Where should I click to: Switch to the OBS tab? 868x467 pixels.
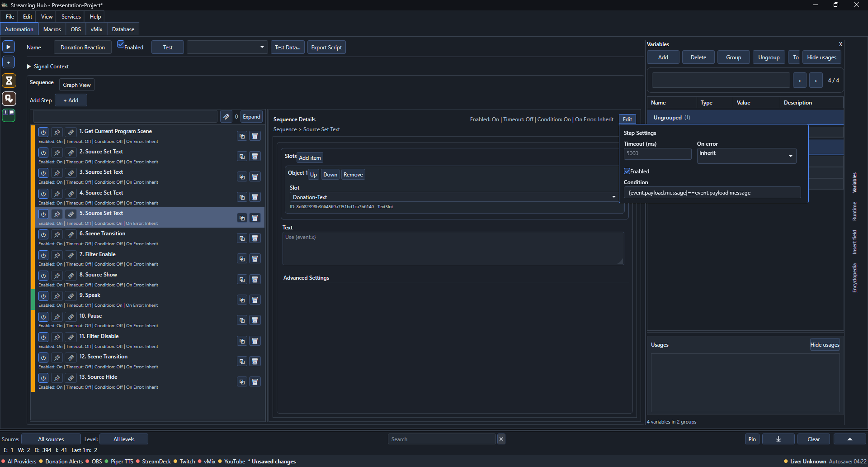(76, 29)
